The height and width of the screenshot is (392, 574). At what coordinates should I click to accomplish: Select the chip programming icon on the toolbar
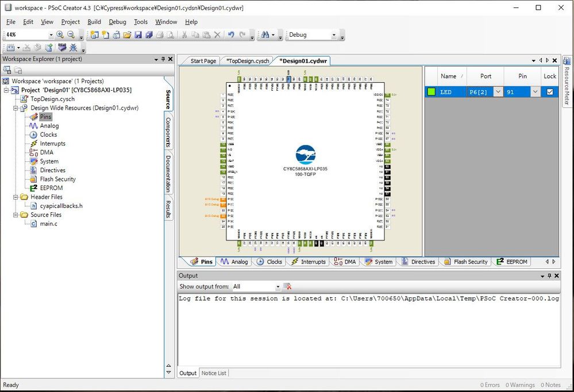tap(61, 48)
